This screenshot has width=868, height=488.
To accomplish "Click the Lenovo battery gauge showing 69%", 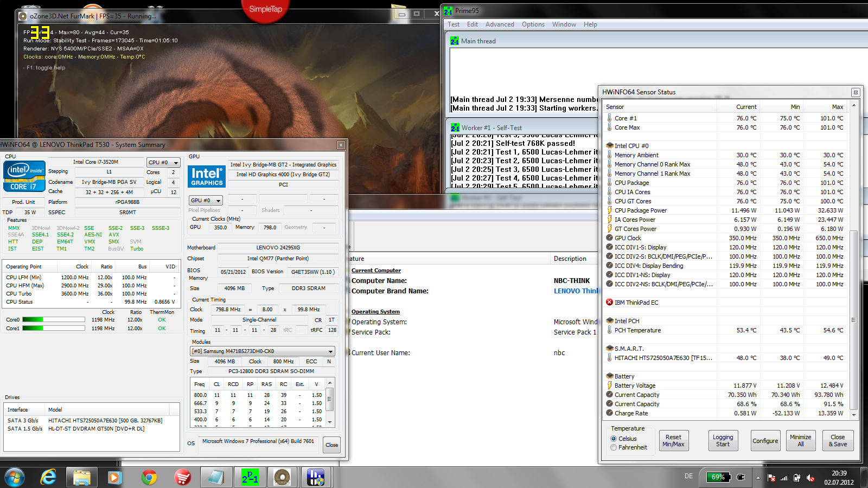I will (718, 477).
